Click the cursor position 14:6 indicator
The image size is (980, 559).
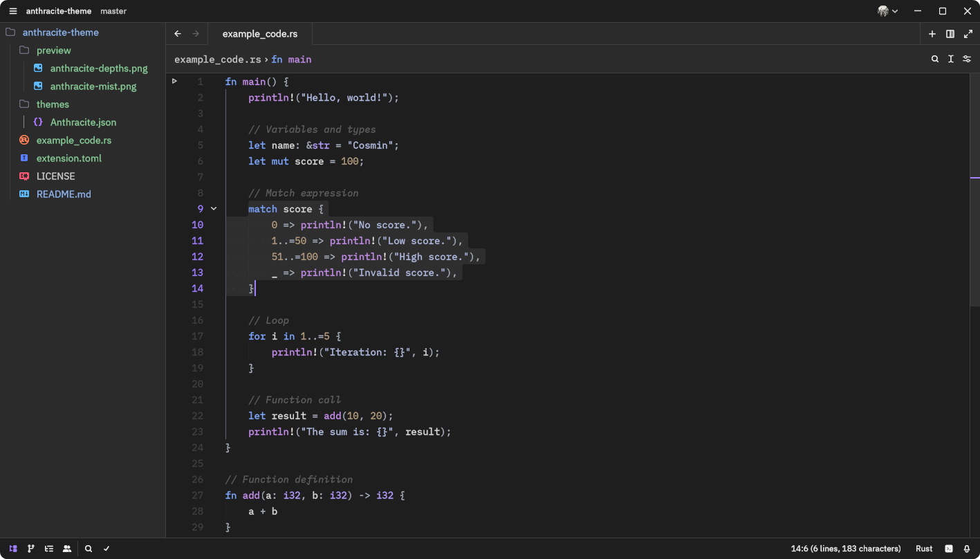tap(846, 549)
